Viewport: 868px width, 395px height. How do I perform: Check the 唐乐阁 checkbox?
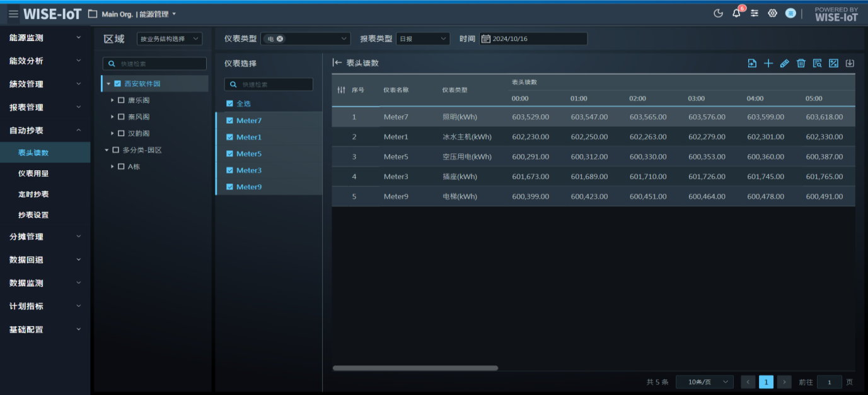pos(122,100)
